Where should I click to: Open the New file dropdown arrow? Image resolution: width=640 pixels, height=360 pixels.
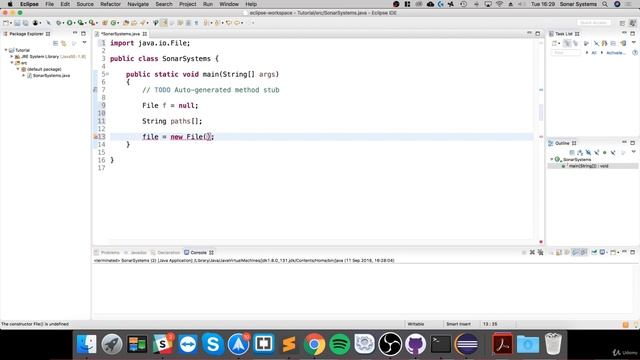tap(11, 23)
